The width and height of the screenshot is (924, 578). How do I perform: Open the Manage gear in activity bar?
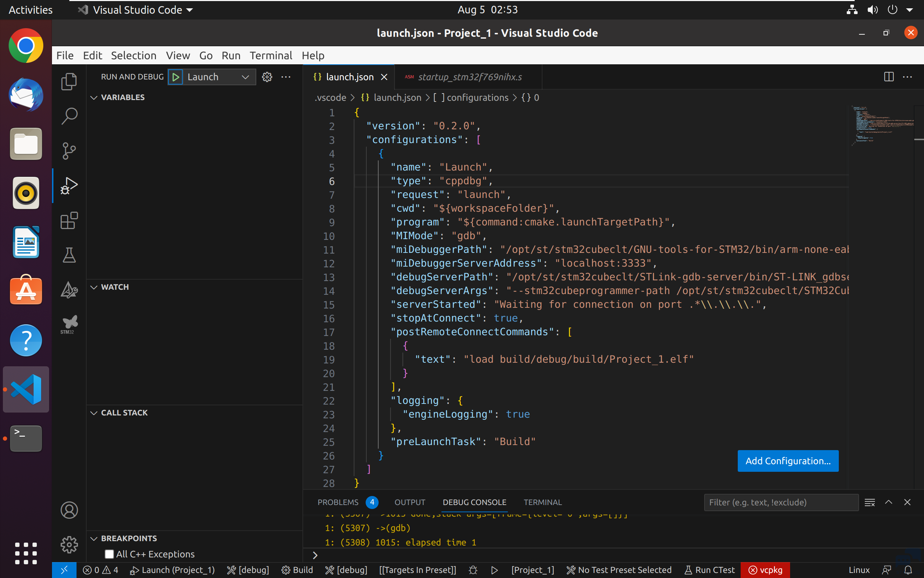pyautogui.click(x=69, y=545)
